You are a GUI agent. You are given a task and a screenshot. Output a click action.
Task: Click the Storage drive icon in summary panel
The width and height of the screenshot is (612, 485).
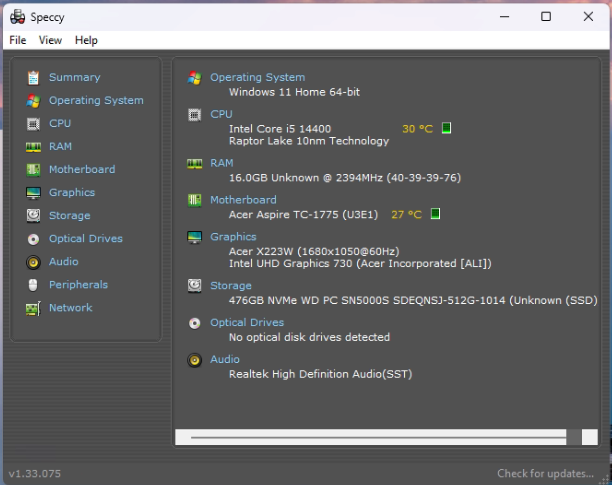click(x=194, y=286)
